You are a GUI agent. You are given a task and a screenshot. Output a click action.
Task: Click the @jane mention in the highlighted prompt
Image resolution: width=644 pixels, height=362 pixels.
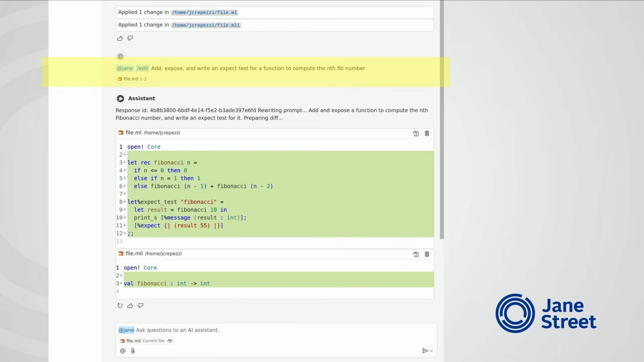125,68
